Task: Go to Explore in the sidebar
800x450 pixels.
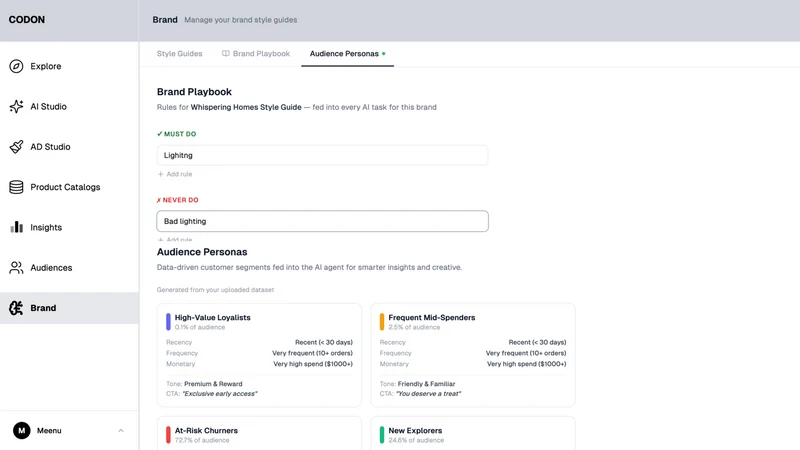Action: point(69,66)
